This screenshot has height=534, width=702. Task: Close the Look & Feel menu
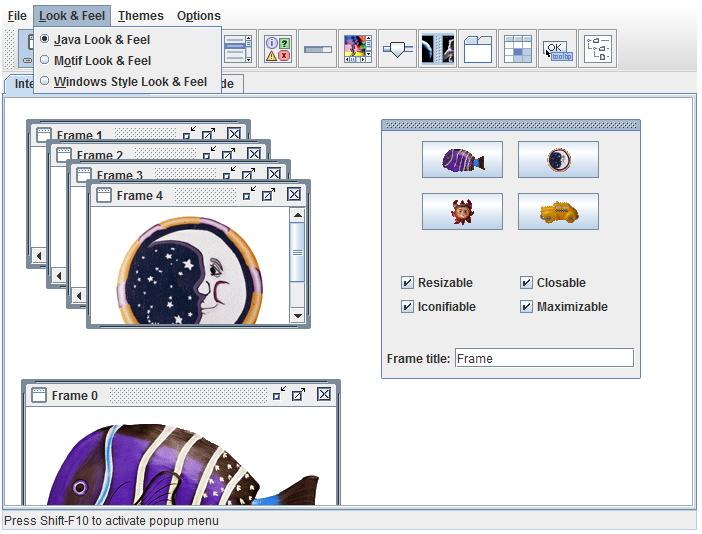click(72, 16)
